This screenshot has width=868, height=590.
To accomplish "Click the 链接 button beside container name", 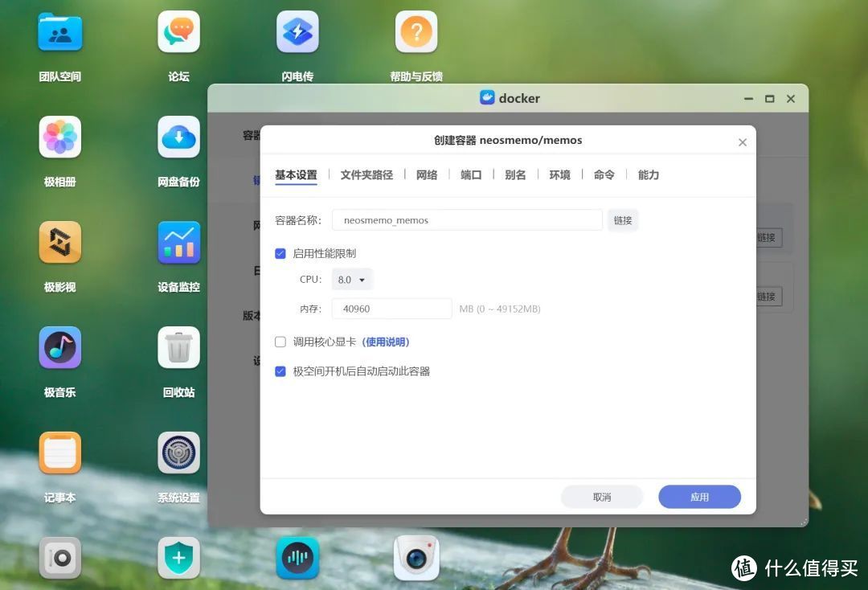I will tap(623, 219).
